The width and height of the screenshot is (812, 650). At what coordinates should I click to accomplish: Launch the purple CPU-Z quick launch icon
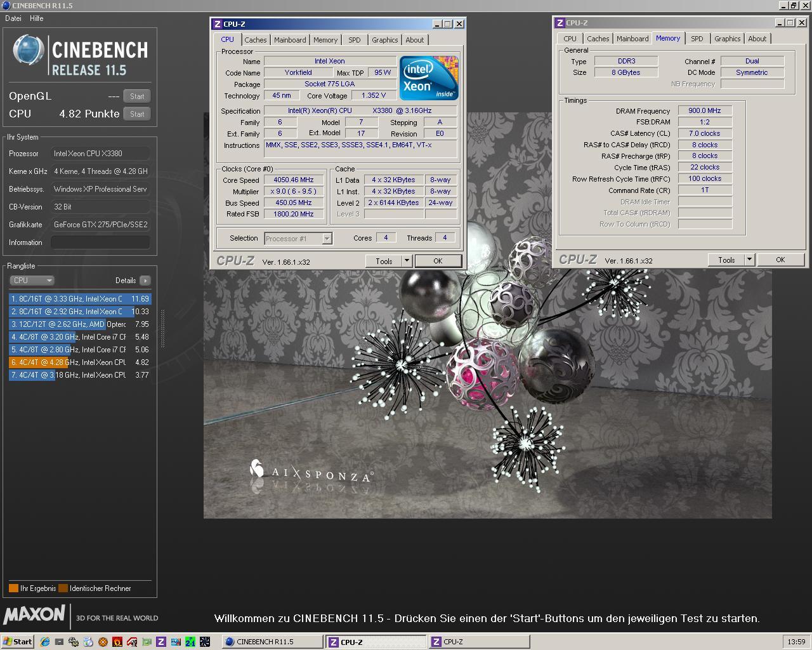coord(161,642)
